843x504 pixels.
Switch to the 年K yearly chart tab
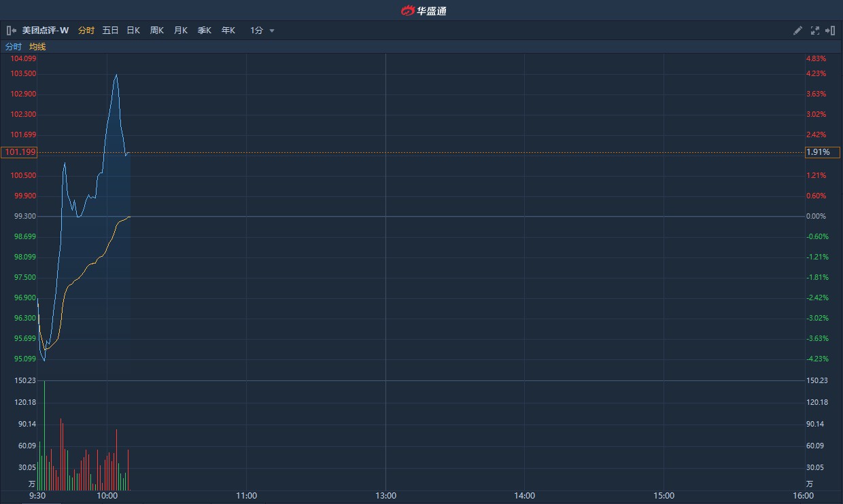tap(228, 31)
